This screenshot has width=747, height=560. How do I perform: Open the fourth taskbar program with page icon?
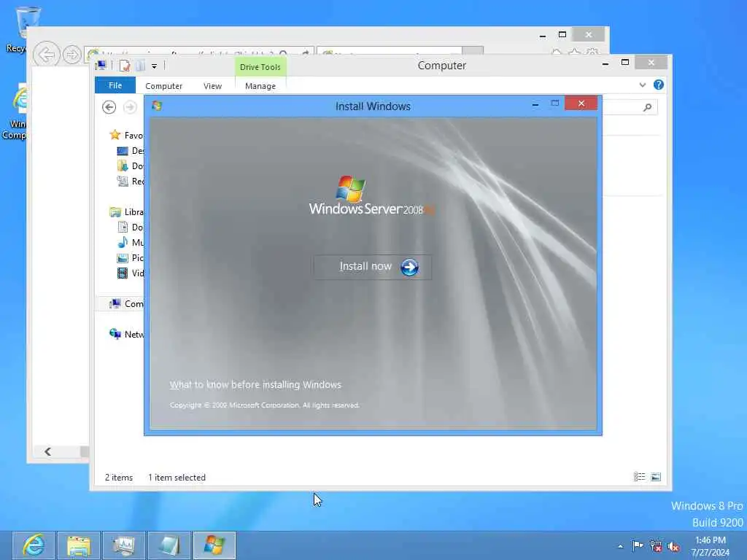coord(169,545)
